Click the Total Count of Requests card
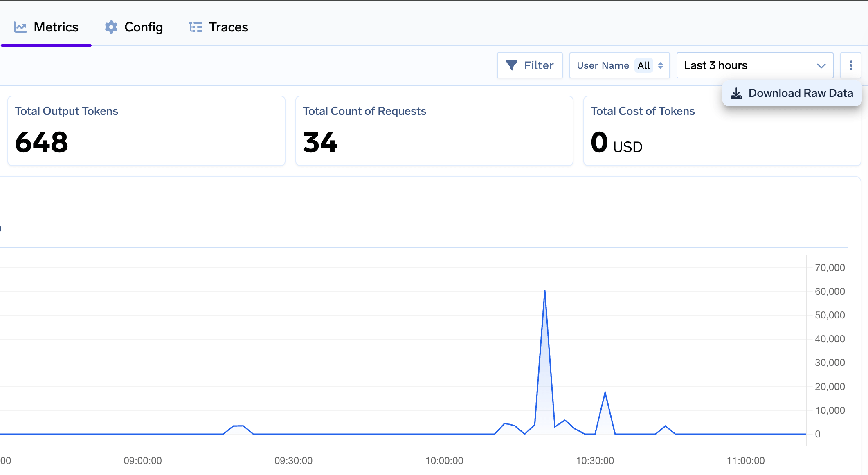Image resolution: width=868 pixels, height=475 pixels. (434, 131)
